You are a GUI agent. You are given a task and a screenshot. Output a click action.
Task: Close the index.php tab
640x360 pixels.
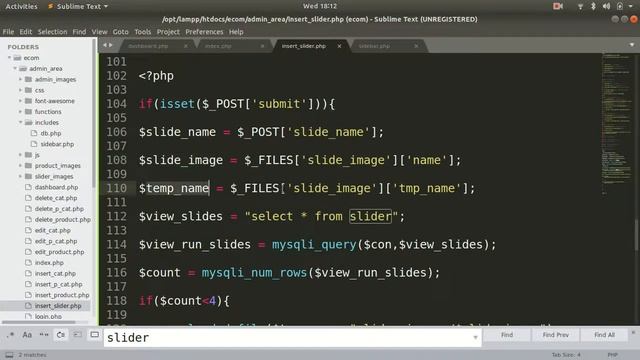[x=262, y=46]
